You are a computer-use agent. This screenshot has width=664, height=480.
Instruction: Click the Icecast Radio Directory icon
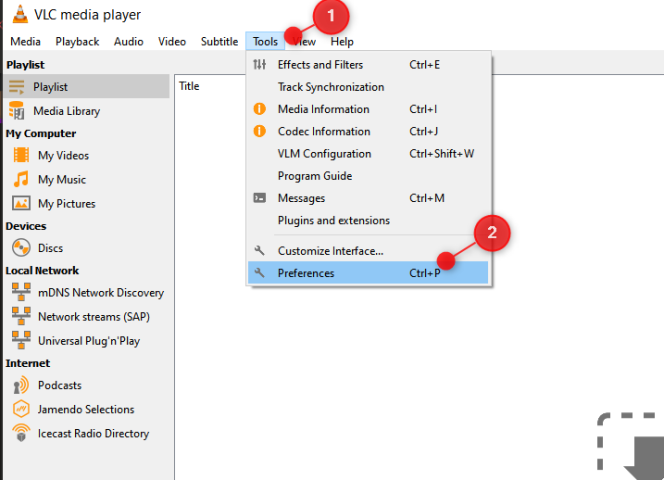pos(20,433)
